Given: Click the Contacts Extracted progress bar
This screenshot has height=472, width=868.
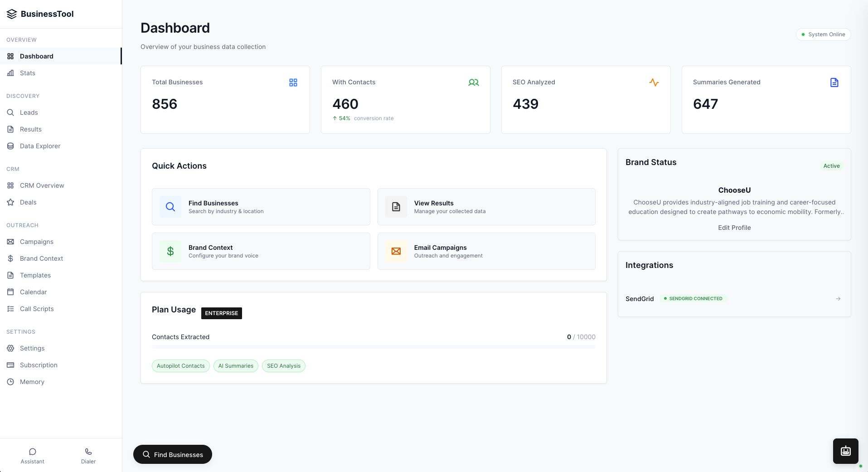Looking at the screenshot, I should pyautogui.click(x=373, y=346).
